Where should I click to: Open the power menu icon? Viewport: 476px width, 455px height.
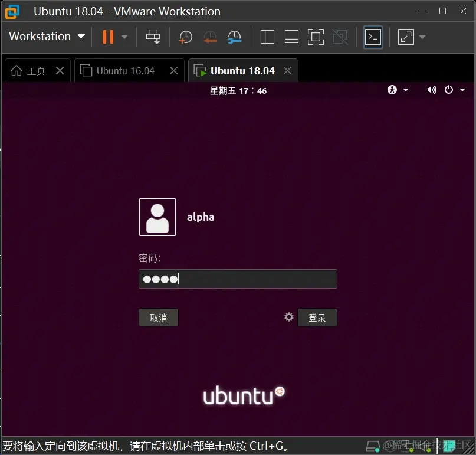[449, 90]
